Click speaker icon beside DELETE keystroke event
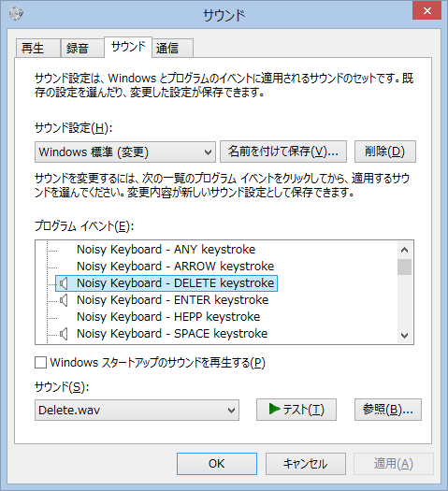 (x=64, y=283)
